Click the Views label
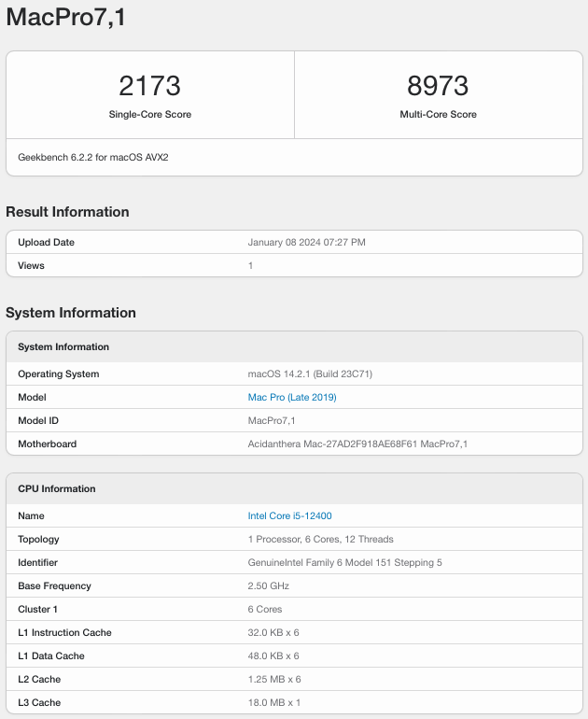The image size is (588, 719). 31,265
